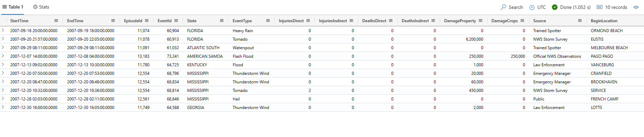The image size is (644, 137).
Task: Switch to the Table 1 tab
Action: [13, 7]
